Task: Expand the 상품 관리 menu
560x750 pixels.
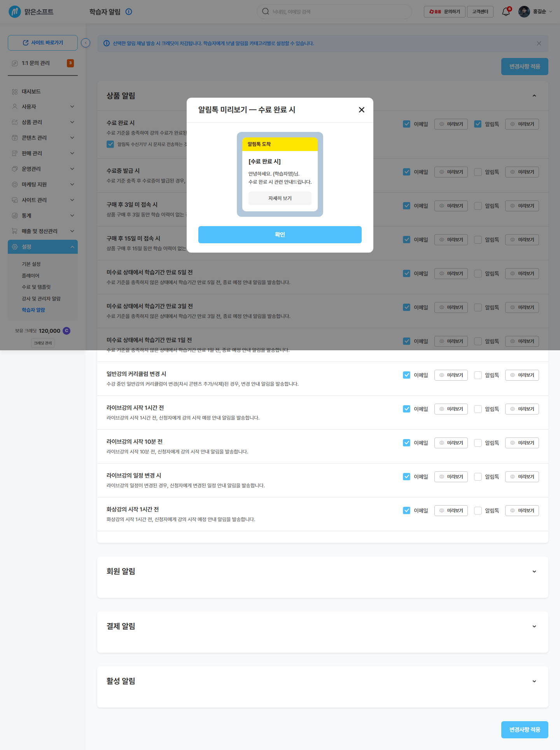Action: point(43,122)
